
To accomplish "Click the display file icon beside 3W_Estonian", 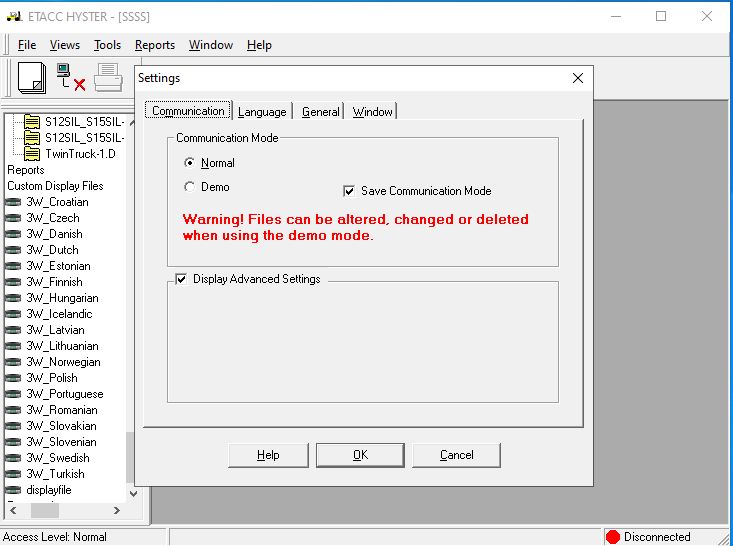I will pos(13,266).
